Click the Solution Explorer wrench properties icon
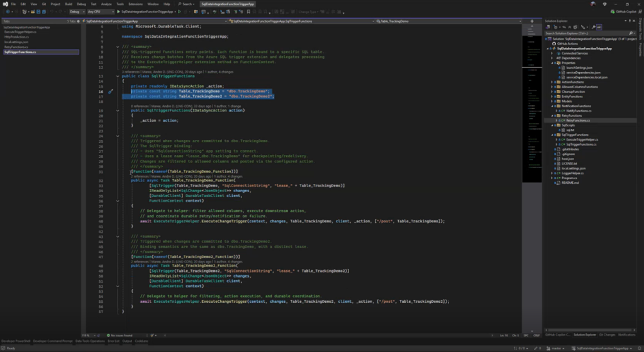Viewport: 644px width, 352px height. pyautogui.click(x=594, y=27)
